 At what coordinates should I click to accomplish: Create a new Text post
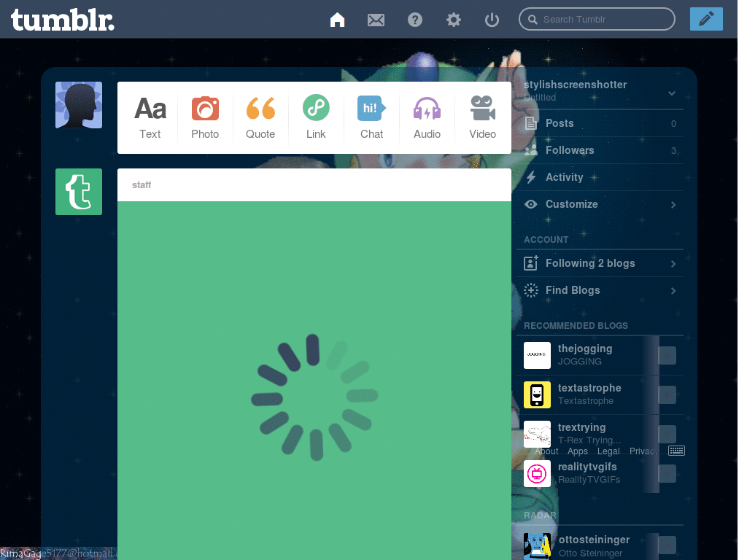pos(150,117)
